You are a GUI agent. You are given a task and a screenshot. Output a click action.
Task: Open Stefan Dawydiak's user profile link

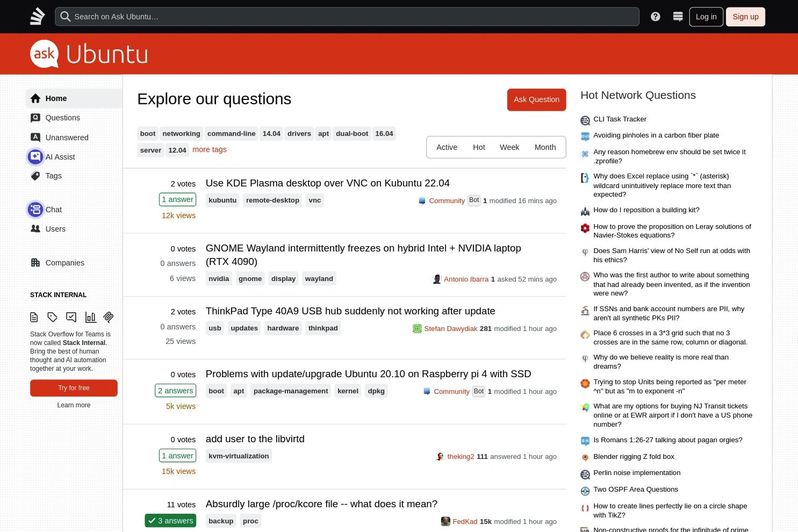[451, 328]
